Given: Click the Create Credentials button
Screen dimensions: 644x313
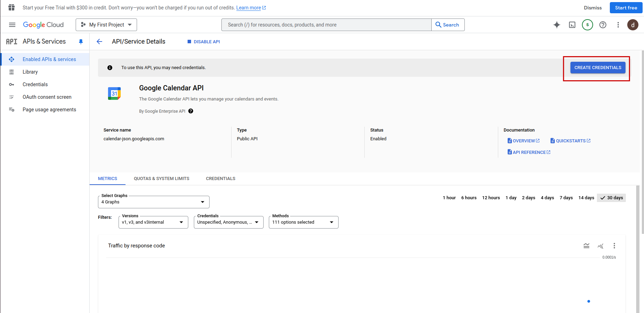Looking at the screenshot, I should [x=598, y=68].
